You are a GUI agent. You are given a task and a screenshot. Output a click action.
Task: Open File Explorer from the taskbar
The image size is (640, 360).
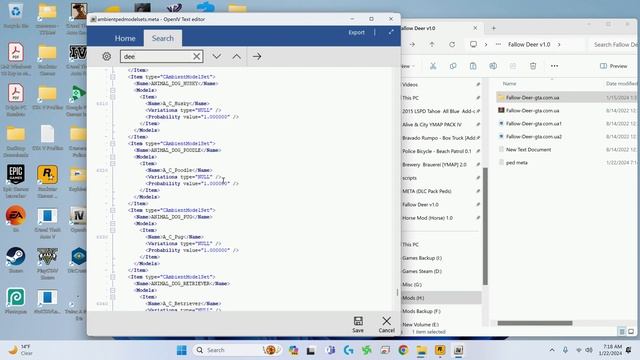point(422,350)
